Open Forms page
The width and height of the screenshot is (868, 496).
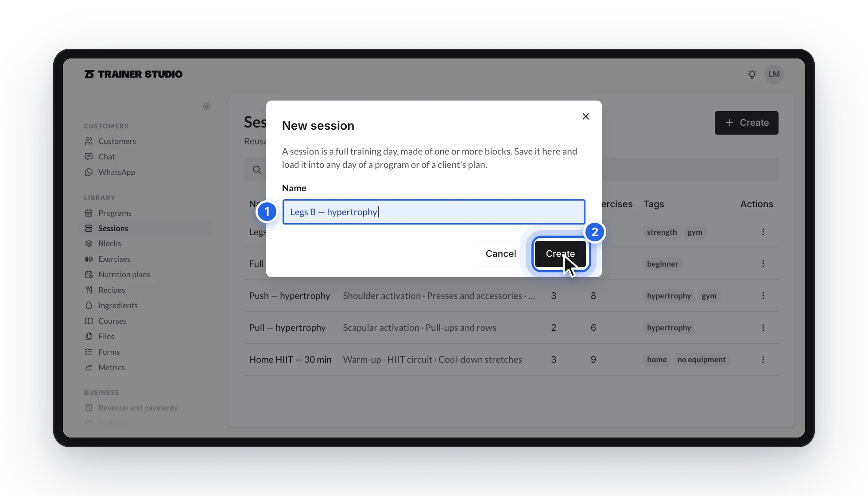[x=109, y=352]
